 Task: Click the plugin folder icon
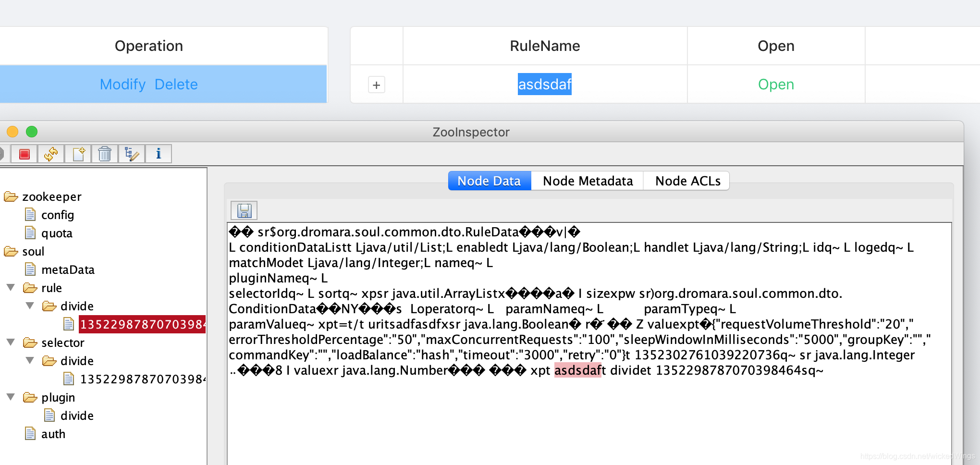point(30,397)
